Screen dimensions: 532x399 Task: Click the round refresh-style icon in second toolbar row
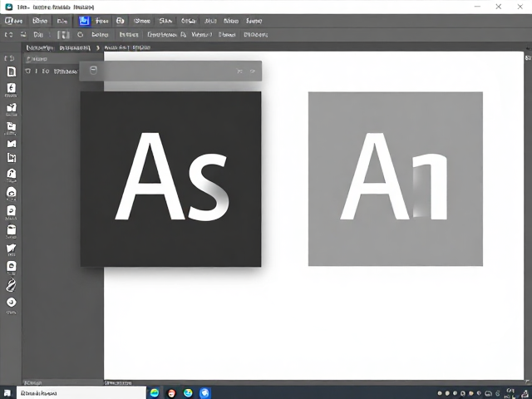[x=80, y=35]
